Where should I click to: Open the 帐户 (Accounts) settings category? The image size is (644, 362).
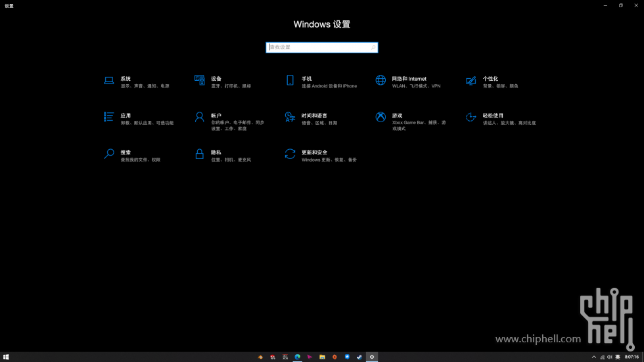pyautogui.click(x=230, y=122)
